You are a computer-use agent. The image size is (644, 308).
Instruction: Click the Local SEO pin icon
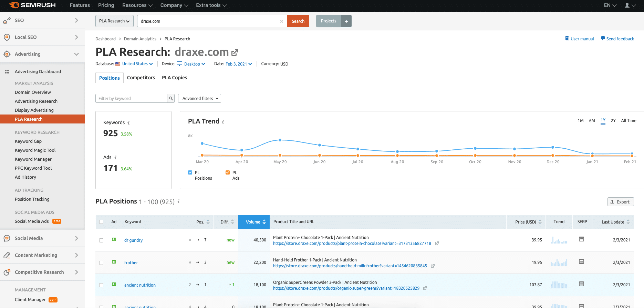[x=7, y=37]
